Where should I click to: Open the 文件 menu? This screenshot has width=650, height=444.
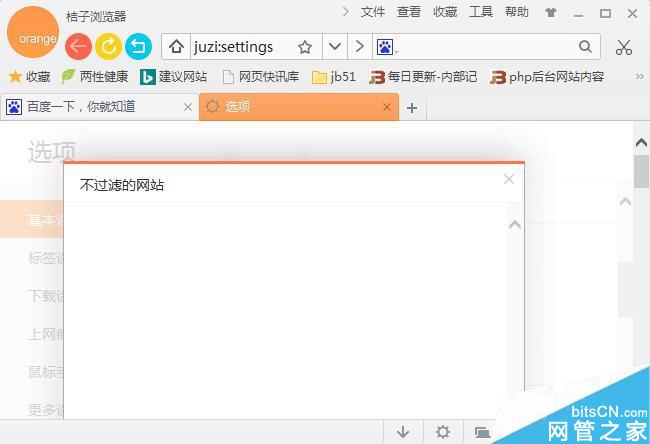pos(373,12)
